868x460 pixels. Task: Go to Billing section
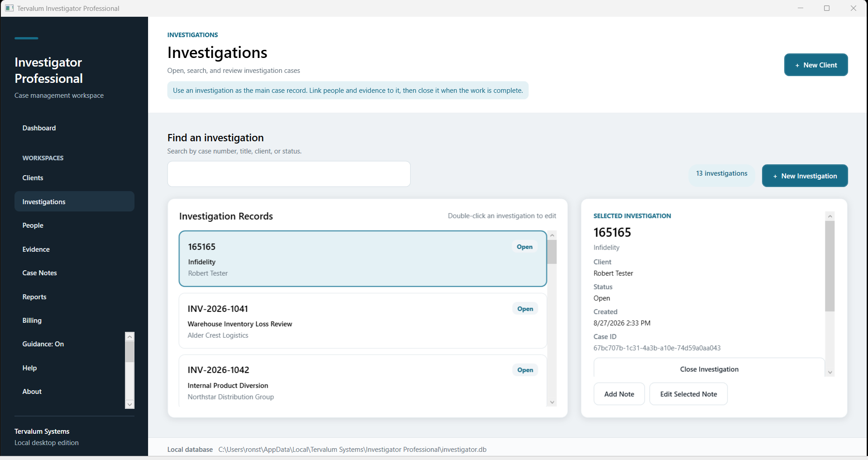(x=74, y=321)
